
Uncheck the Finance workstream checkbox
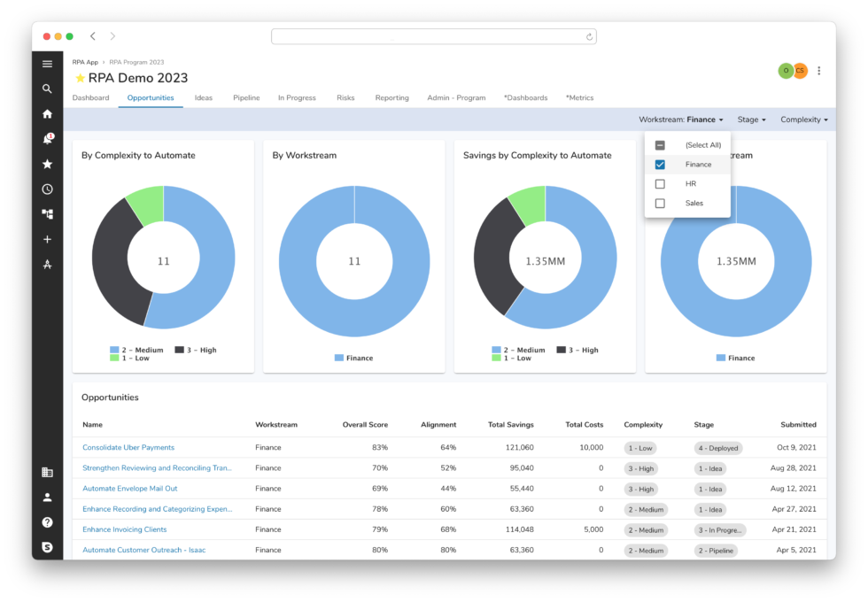pyautogui.click(x=660, y=165)
